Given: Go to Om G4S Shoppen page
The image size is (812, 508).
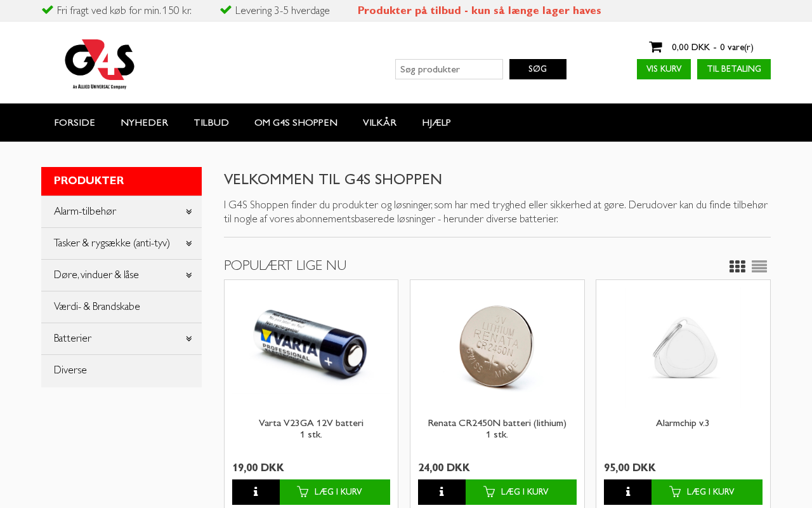Looking at the screenshot, I should pos(296,123).
